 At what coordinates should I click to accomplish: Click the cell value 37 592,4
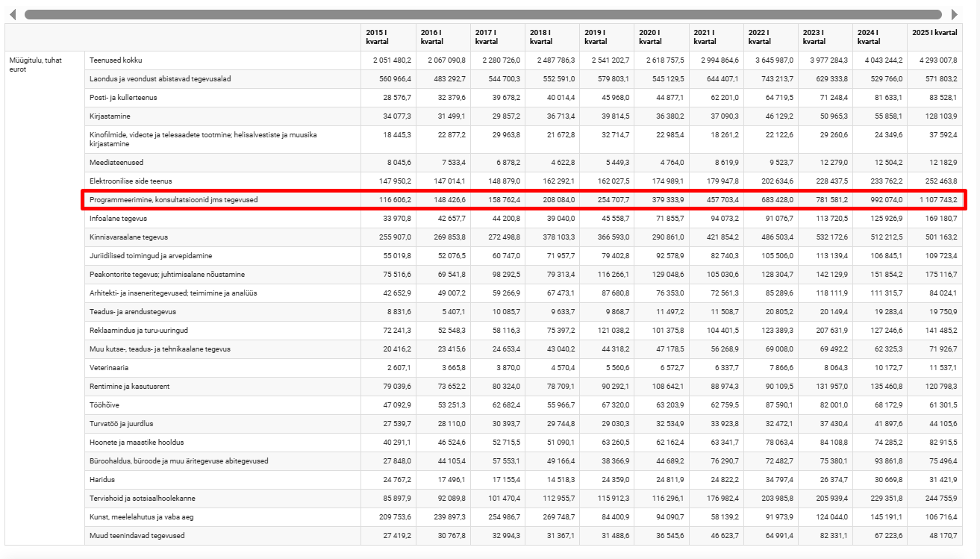click(943, 134)
